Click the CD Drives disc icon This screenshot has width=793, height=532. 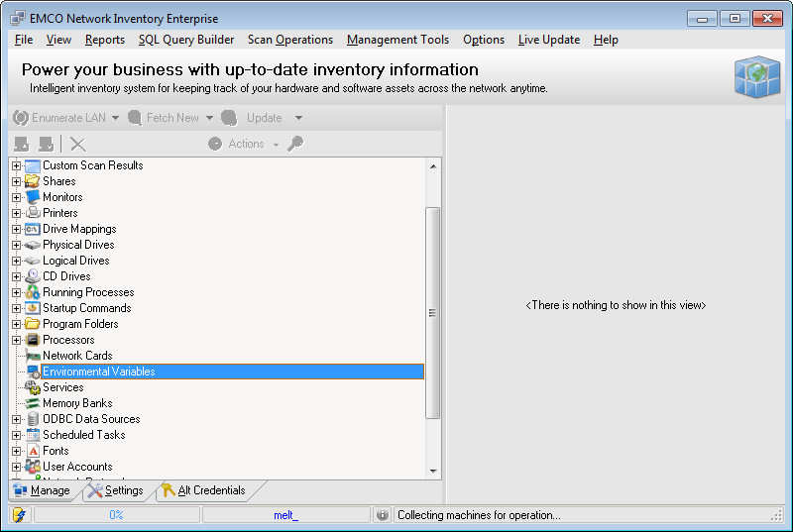(33, 276)
